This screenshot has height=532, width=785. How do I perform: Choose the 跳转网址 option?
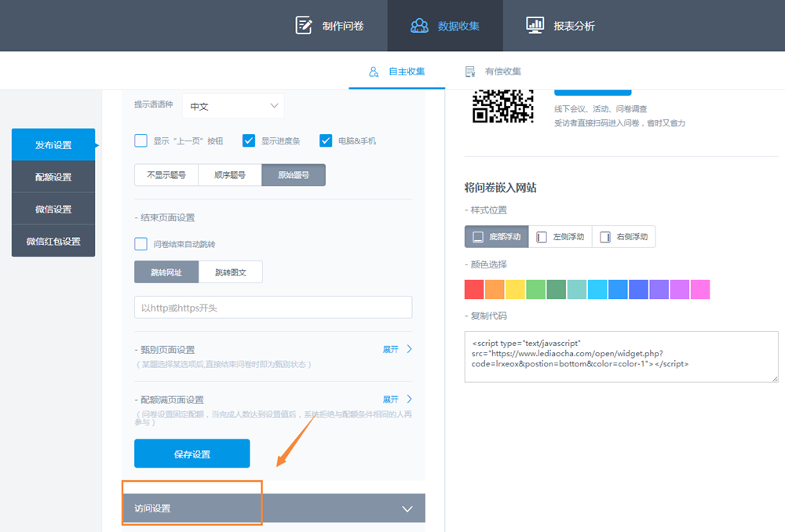pos(166,272)
